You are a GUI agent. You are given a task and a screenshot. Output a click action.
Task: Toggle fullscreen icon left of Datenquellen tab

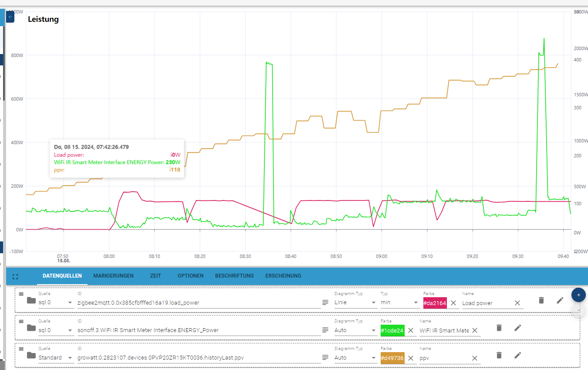point(16,276)
